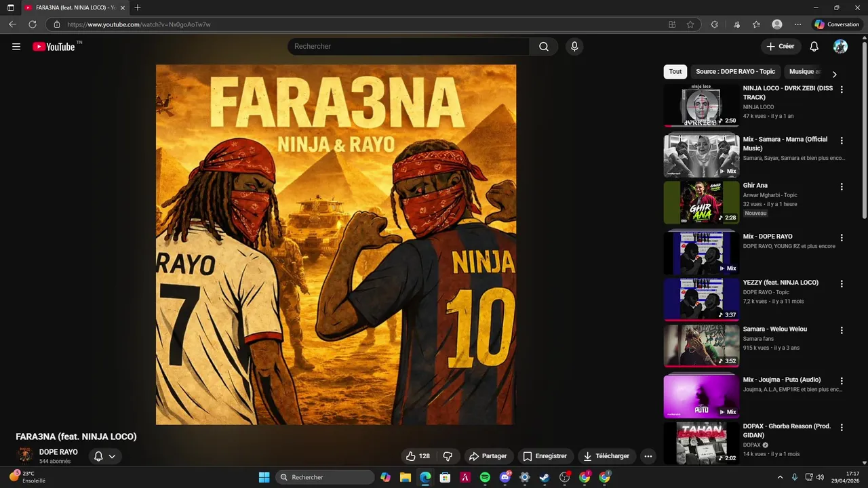Image resolution: width=868 pixels, height=488 pixels.
Task: Start voice search with microphone icon
Action: [574, 47]
